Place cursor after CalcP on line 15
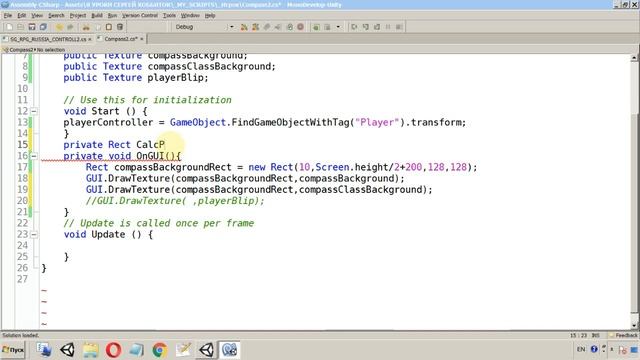This screenshot has height=360, width=640. pos(165,145)
